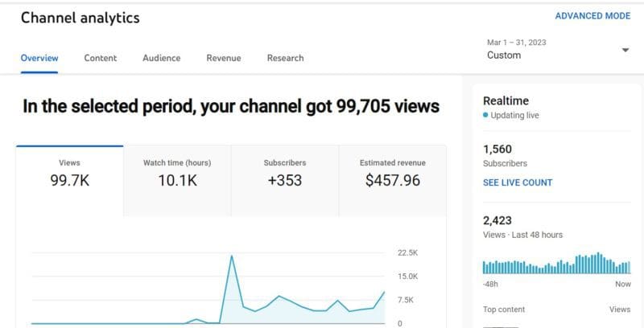Open the date range dropdown arrow
The width and height of the screenshot is (644, 328).
[x=625, y=51]
